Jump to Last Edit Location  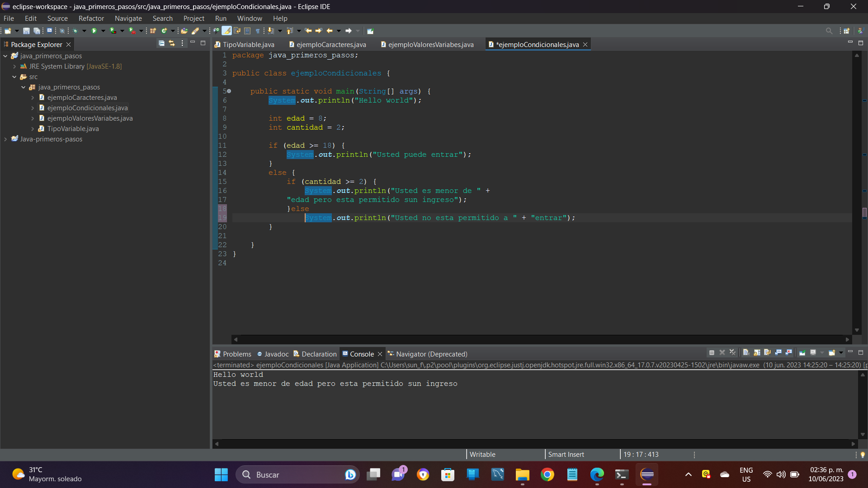click(308, 31)
